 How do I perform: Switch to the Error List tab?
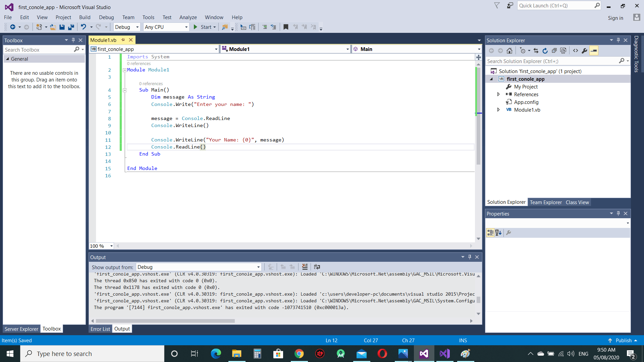(100, 329)
